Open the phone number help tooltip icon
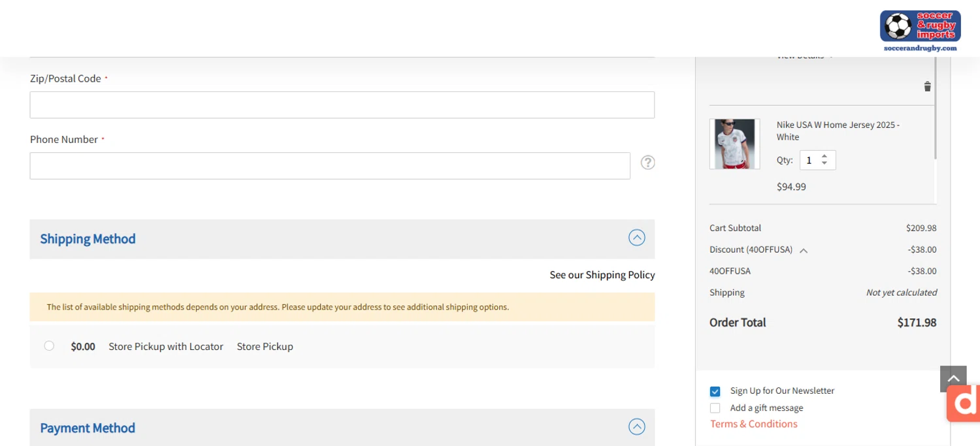The height and width of the screenshot is (446, 980). [647, 163]
